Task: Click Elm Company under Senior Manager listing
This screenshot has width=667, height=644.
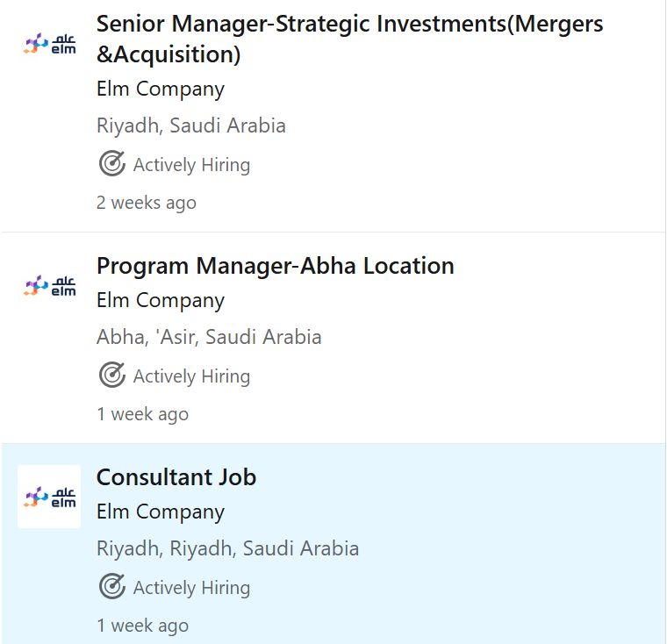Action: click(x=161, y=89)
